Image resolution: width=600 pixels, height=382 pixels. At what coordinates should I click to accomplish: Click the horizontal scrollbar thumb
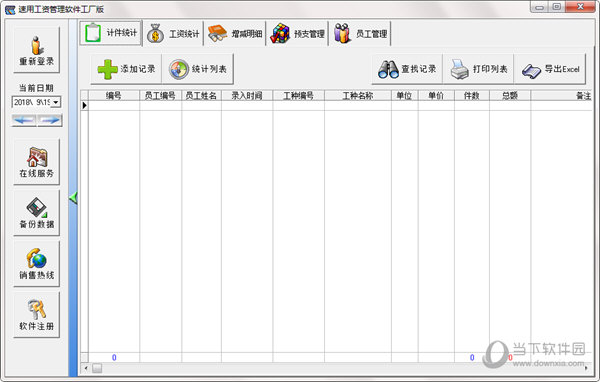tap(97, 368)
